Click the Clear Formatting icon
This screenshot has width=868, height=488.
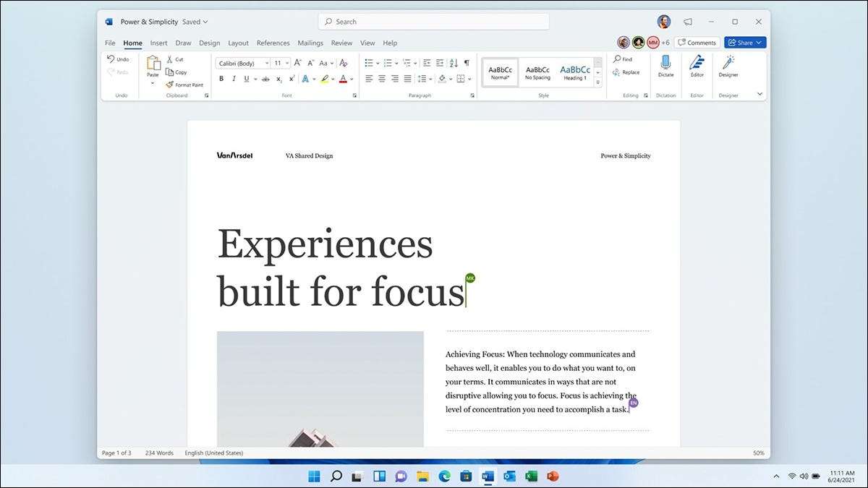344,63
